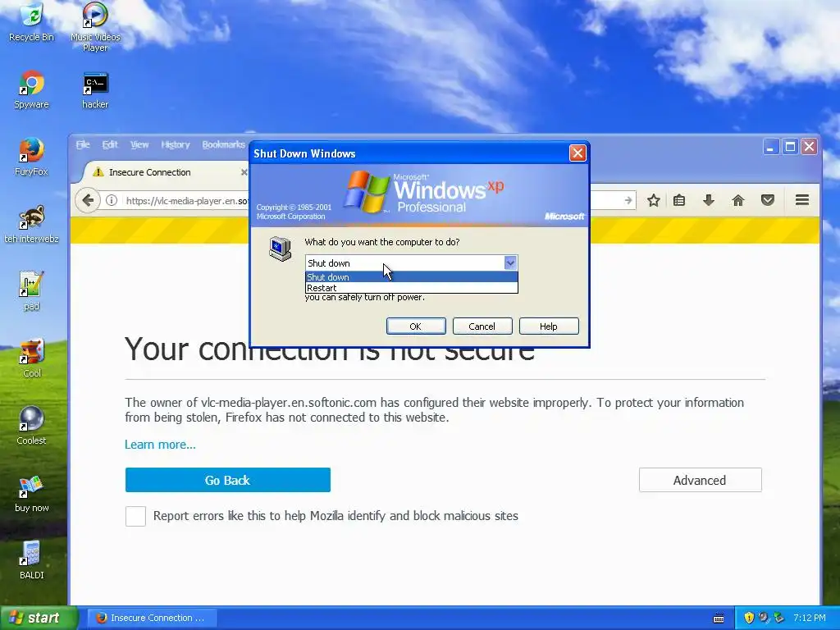Close the Insecure Connection tab
840x630 pixels.
click(244, 172)
